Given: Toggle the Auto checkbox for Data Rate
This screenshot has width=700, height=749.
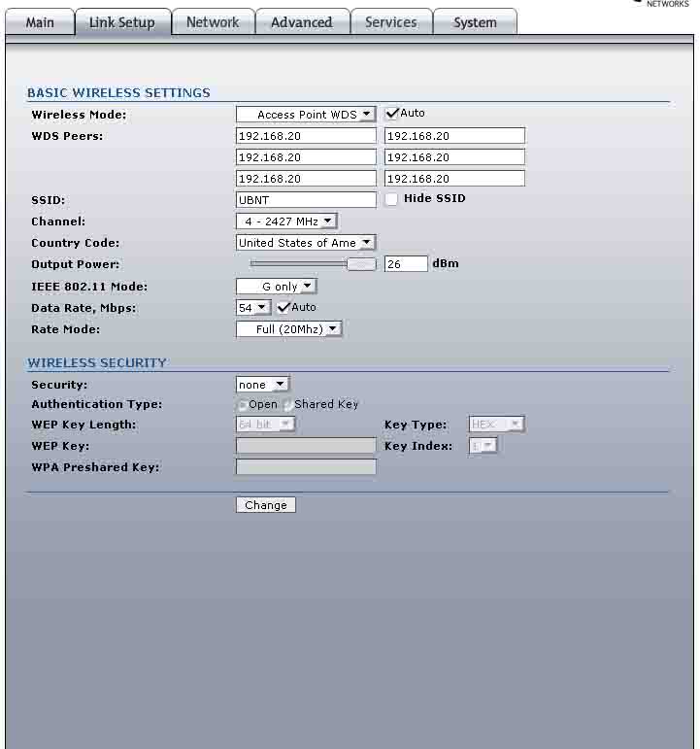Looking at the screenshot, I should click(x=283, y=307).
